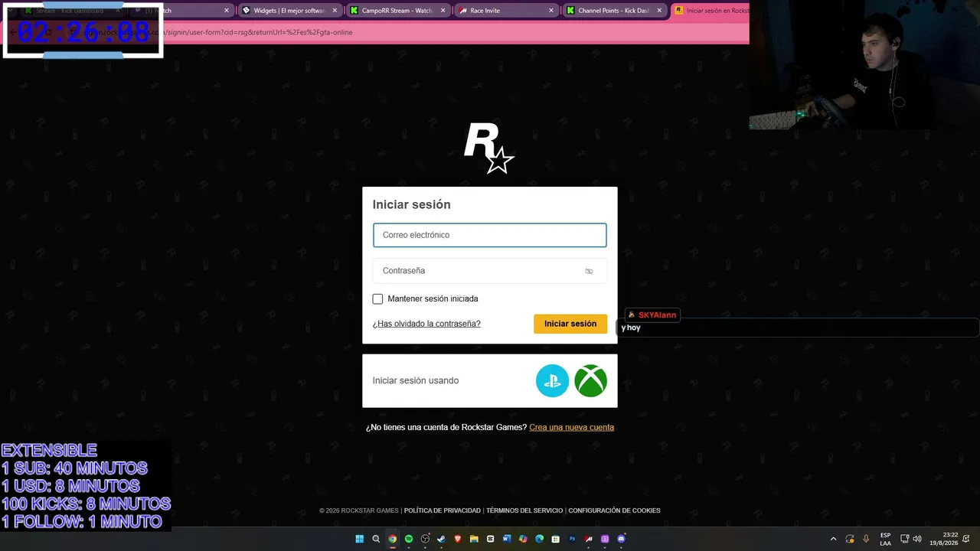Open Spotify from the taskbar

(x=409, y=539)
